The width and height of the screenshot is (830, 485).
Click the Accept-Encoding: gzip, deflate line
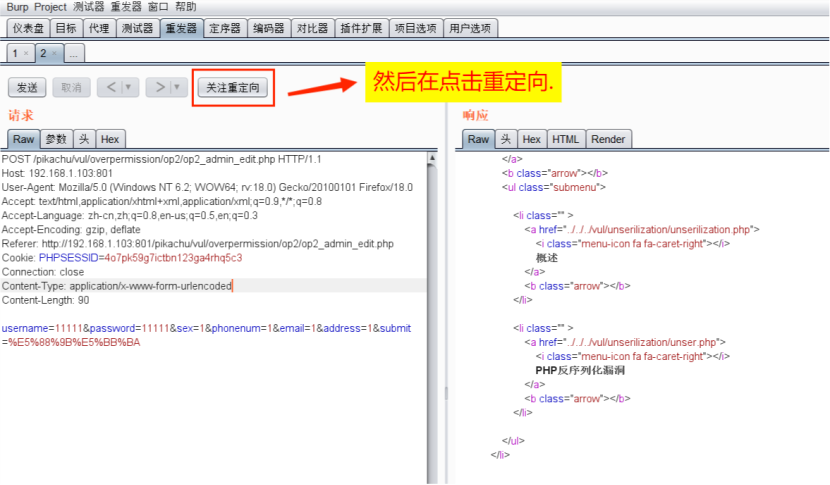coord(71,230)
